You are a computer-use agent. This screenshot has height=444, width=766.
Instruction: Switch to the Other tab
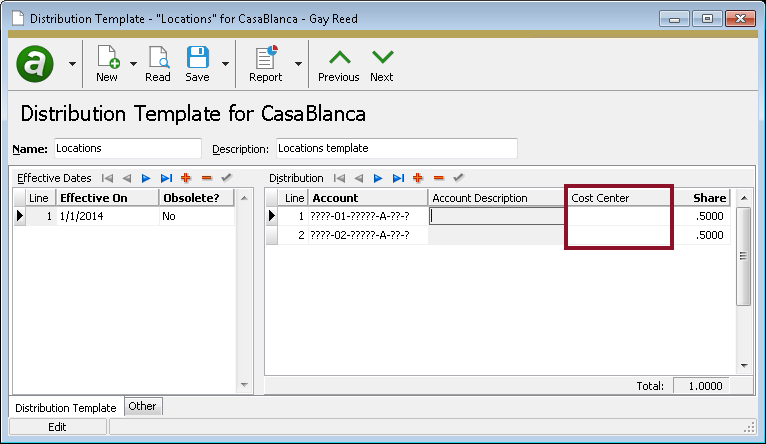(142, 406)
